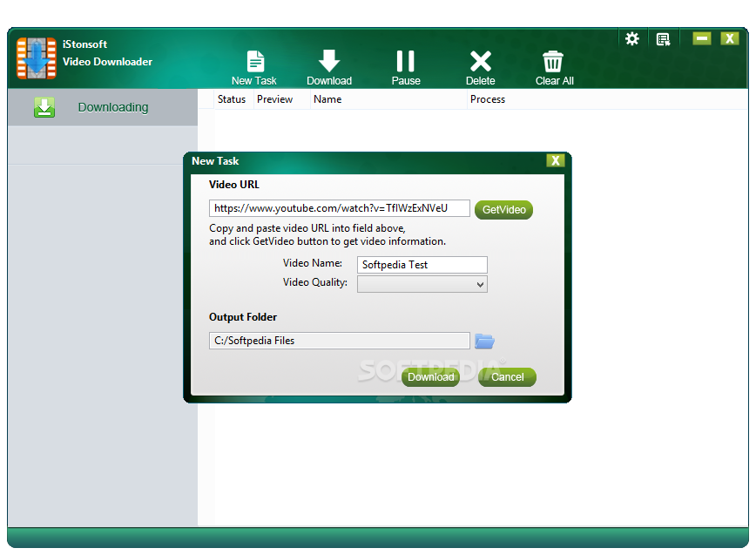Click the green download arrow sidebar icon
The height and width of the screenshot is (555, 756).
[x=44, y=107]
